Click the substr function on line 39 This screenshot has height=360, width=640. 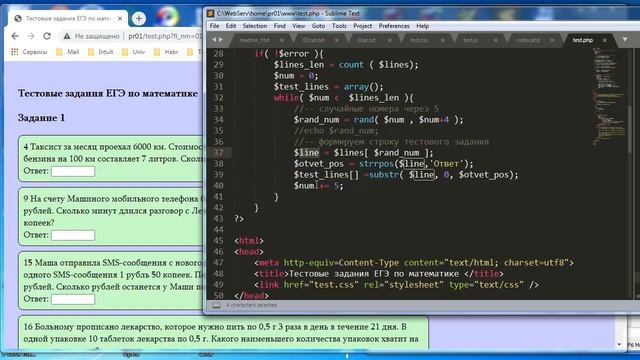pos(384,175)
